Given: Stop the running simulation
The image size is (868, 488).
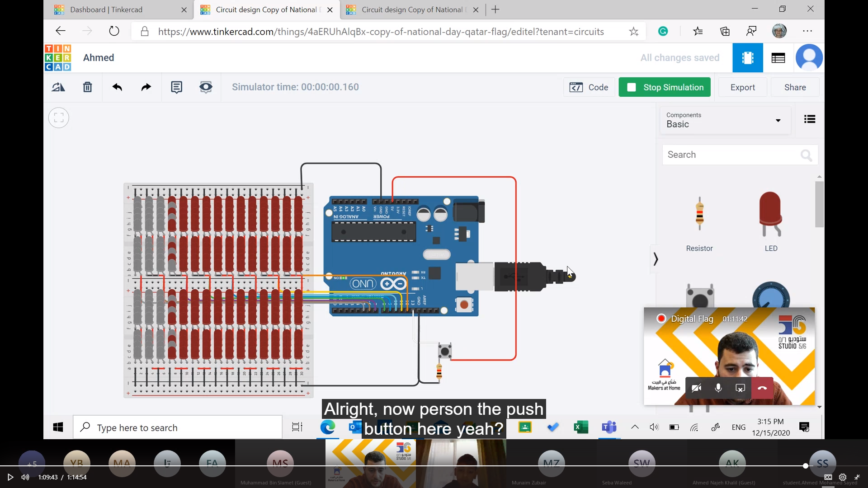Looking at the screenshot, I should [665, 87].
